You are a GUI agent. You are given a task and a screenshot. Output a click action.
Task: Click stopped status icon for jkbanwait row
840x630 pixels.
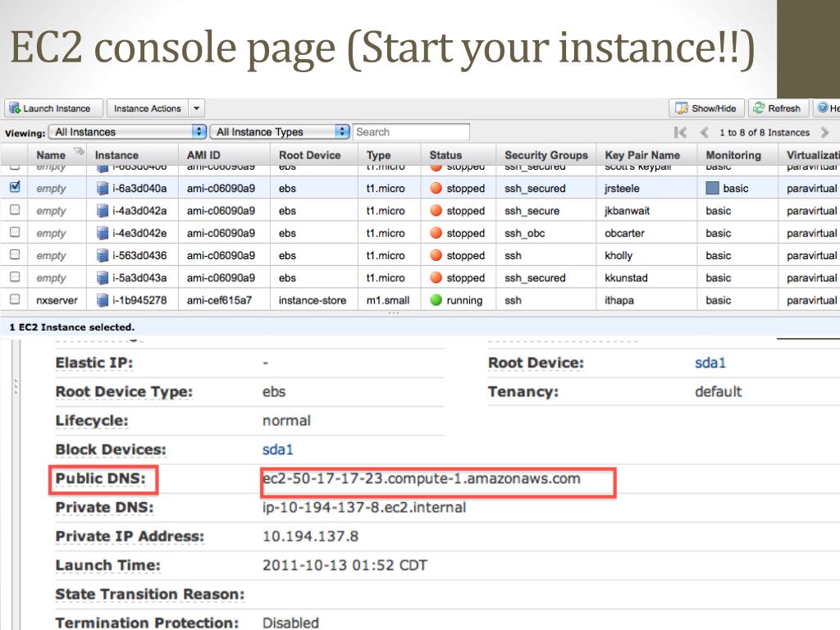coord(436,211)
